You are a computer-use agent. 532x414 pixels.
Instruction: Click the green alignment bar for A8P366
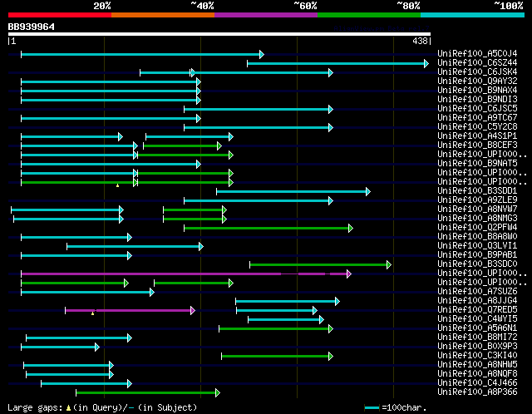(146, 393)
